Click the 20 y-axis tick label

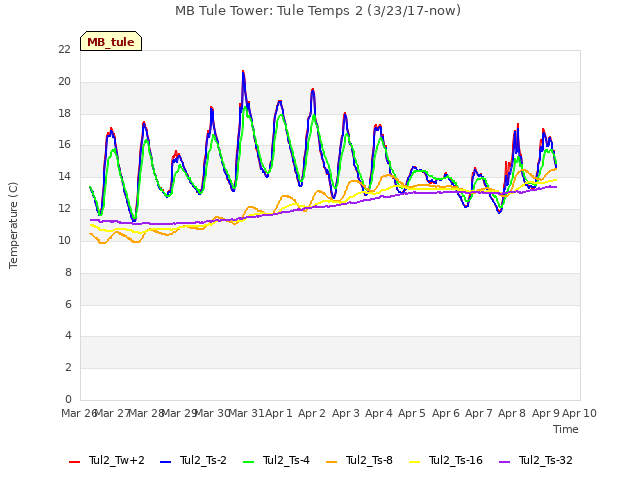pos(64,82)
